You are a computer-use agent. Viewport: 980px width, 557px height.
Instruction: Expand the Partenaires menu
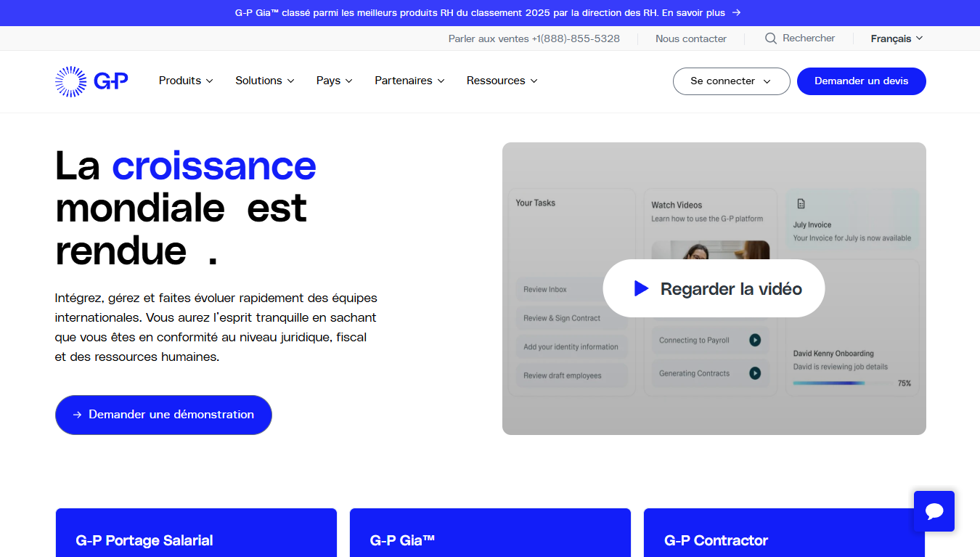409,81
